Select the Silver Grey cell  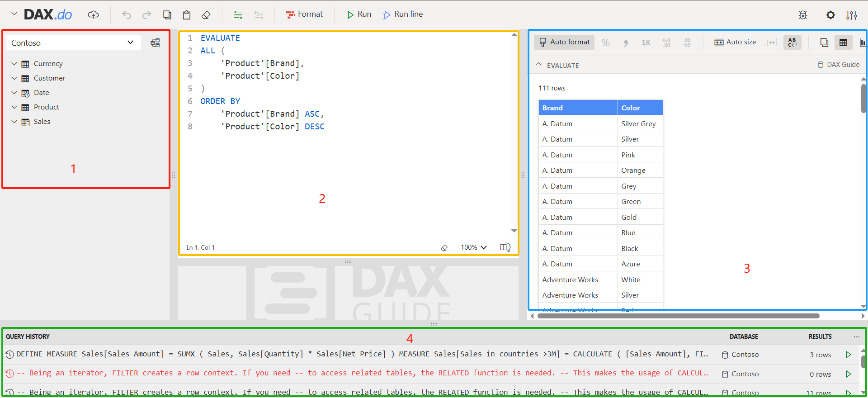pos(640,123)
